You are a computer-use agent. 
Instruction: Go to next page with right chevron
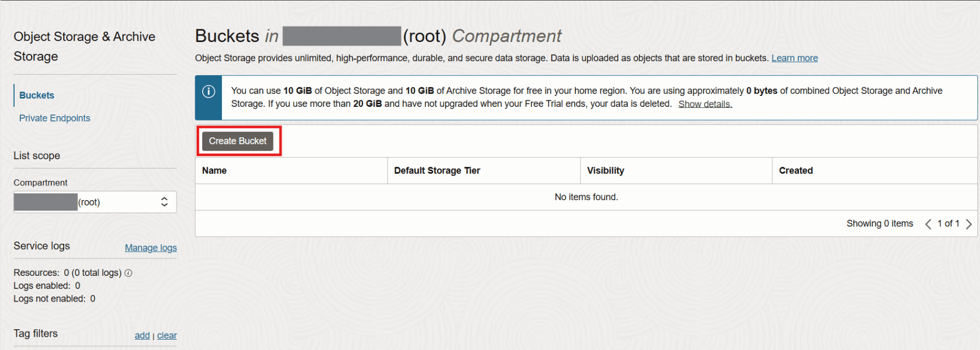pyautogui.click(x=969, y=224)
